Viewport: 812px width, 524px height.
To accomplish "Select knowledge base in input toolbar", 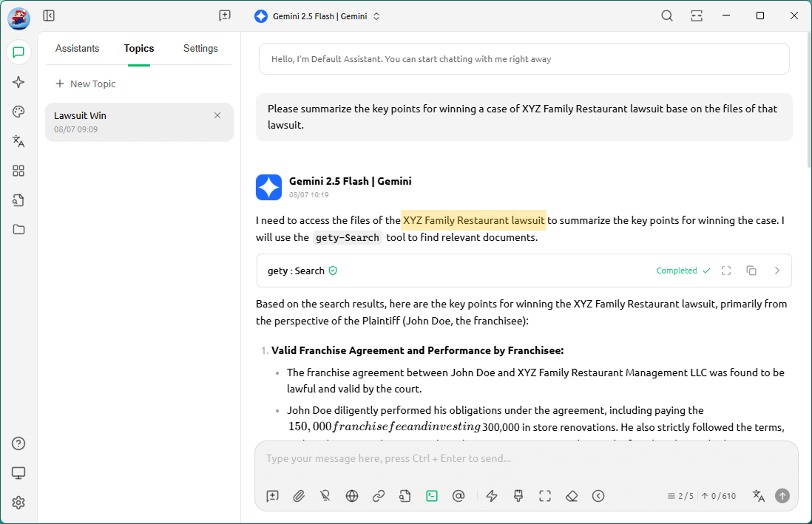I will [x=405, y=496].
